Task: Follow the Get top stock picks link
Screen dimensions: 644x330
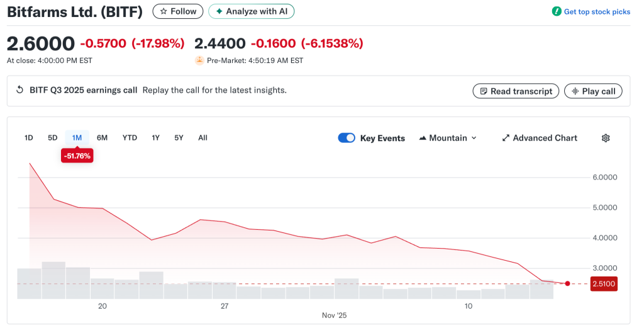Action: (596, 11)
